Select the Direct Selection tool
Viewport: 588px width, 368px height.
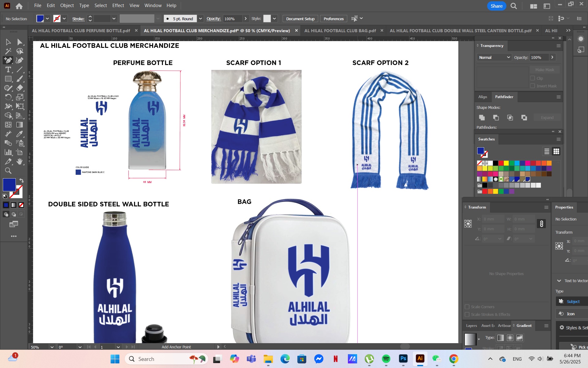20,42
